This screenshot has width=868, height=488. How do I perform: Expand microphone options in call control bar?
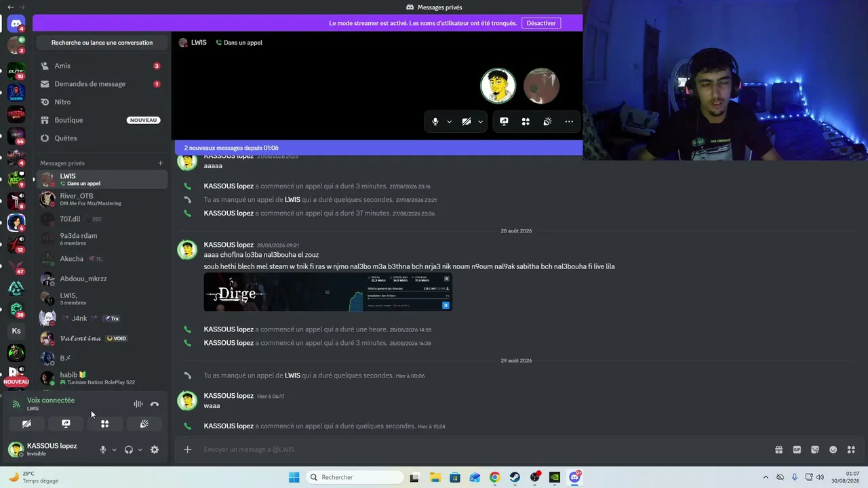tap(449, 121)
